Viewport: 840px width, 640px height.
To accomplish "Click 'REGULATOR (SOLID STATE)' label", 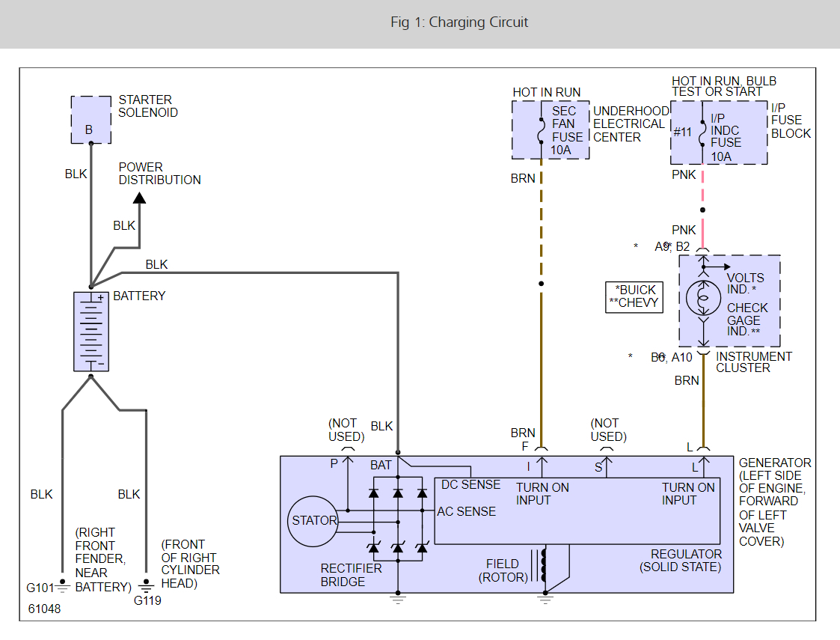I will (681, 561).
